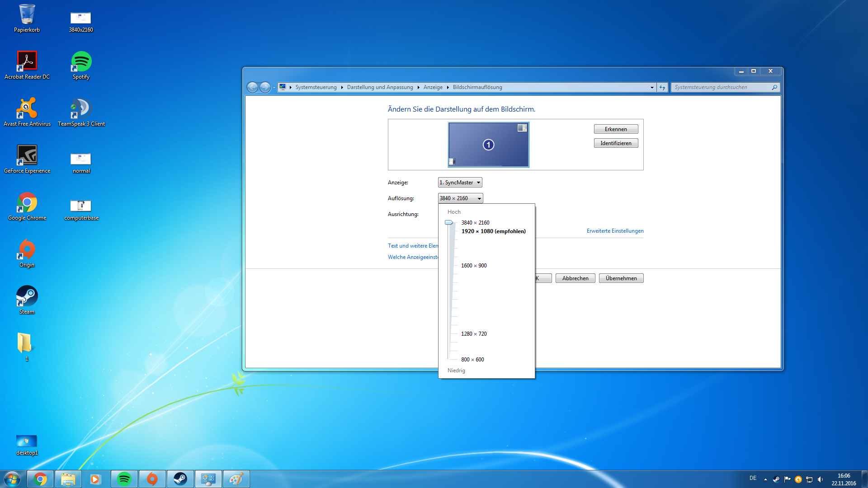
Task: Click the back navigation arrow
Action: click(x=252, y=87)
